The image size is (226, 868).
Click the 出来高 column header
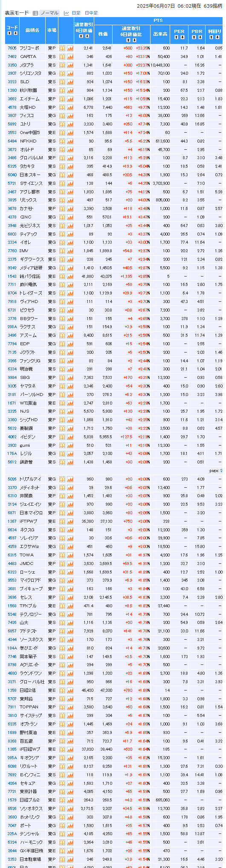(x=160, y=34)
